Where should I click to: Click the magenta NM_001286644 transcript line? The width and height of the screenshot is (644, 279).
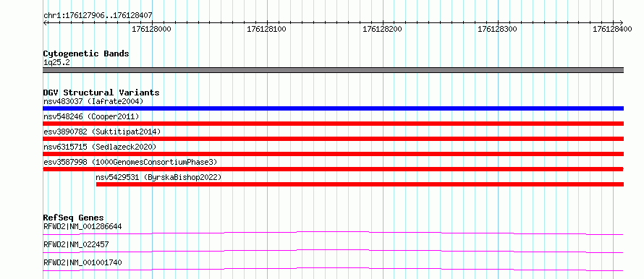coord(334,232)
